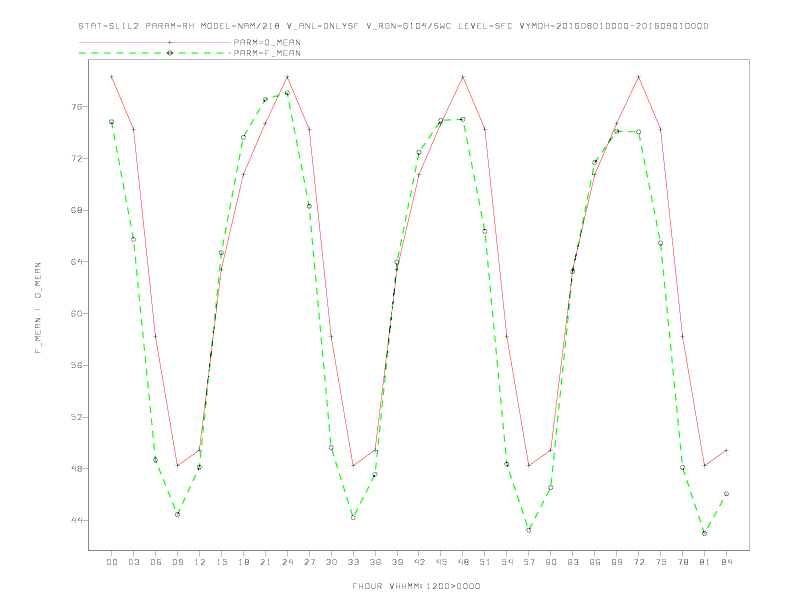Image resolution: width=792 pixels, height=612 pixels.
Task: Click the y-axis tick value 44
Action: tap(76, 521)
